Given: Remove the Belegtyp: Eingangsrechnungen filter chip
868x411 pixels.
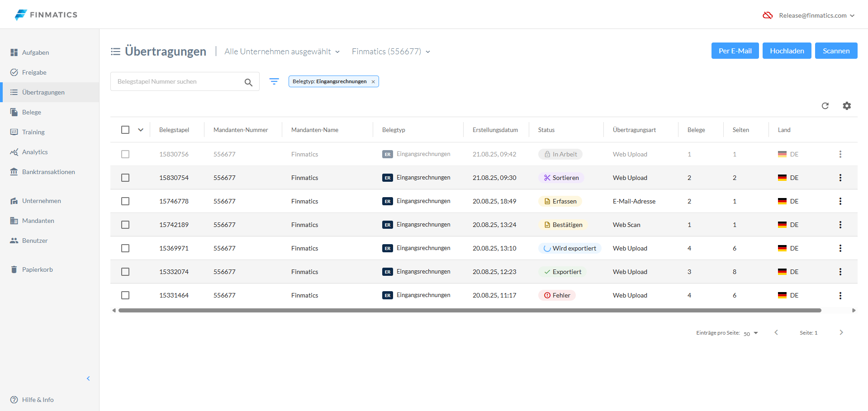Looking at the screenshot, I should (373, 82).
